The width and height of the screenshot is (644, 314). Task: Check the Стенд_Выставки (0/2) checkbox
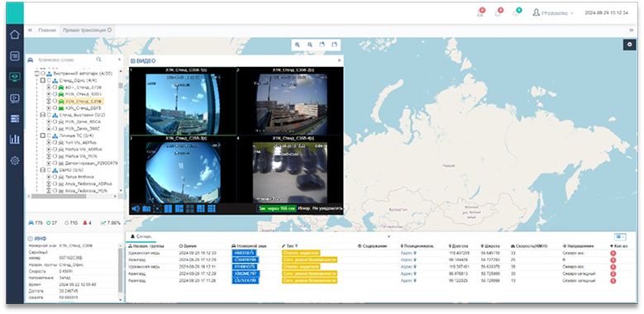click(x=49, y=115)
